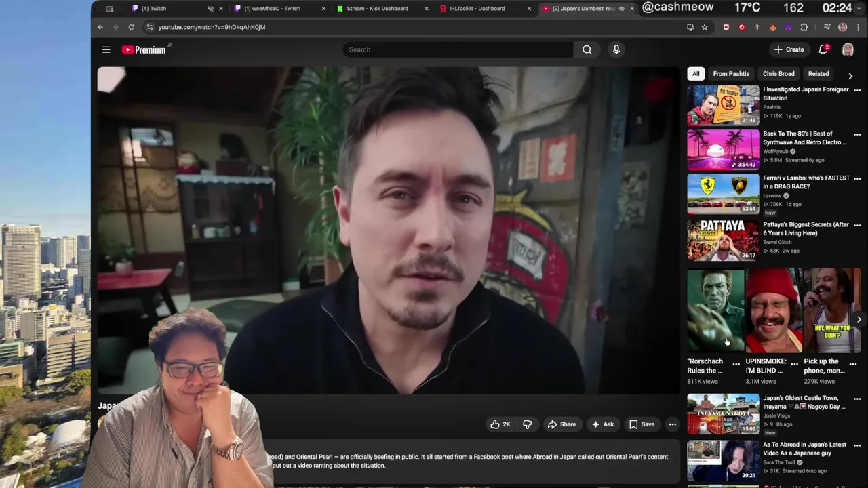This screenshot has width=868, height=488.
Task: Open the YouTube account avatar menu
Action: 848,49
